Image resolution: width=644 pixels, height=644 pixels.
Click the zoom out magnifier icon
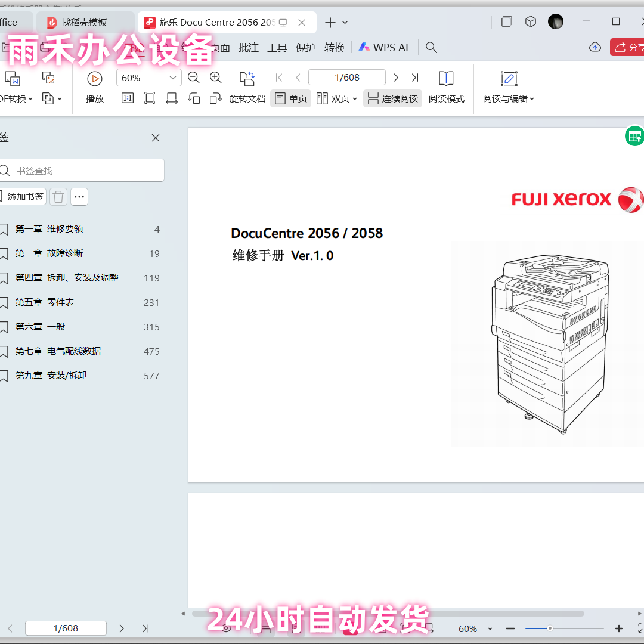click(193, 78)
